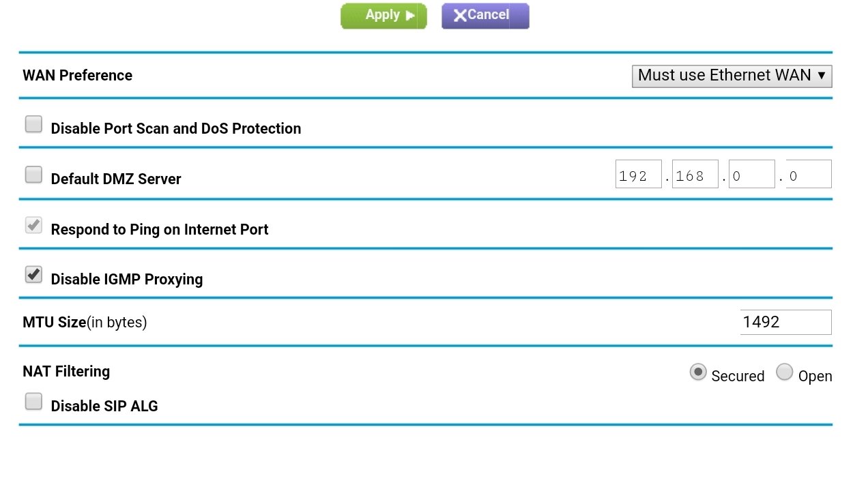Check the Disable SIP ALG box

(33, 402)
